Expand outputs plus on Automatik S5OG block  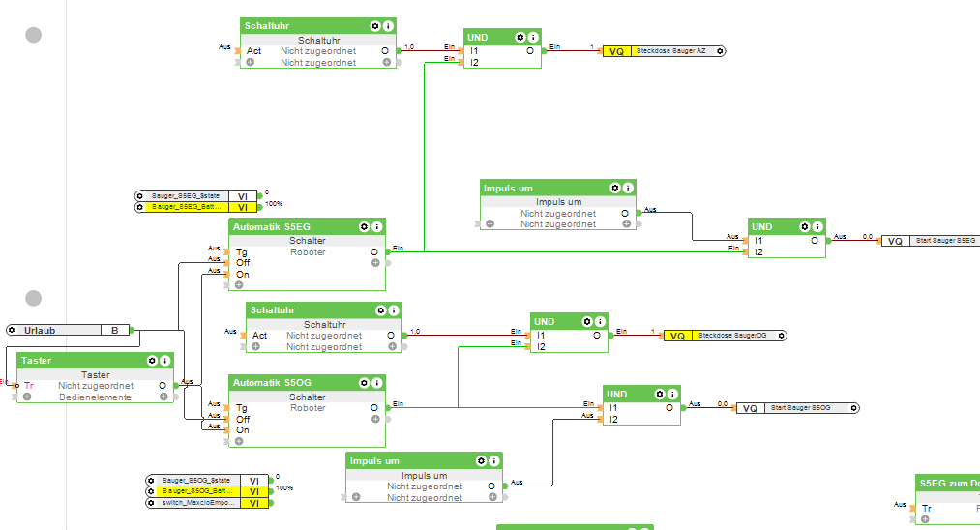point(375,420)
